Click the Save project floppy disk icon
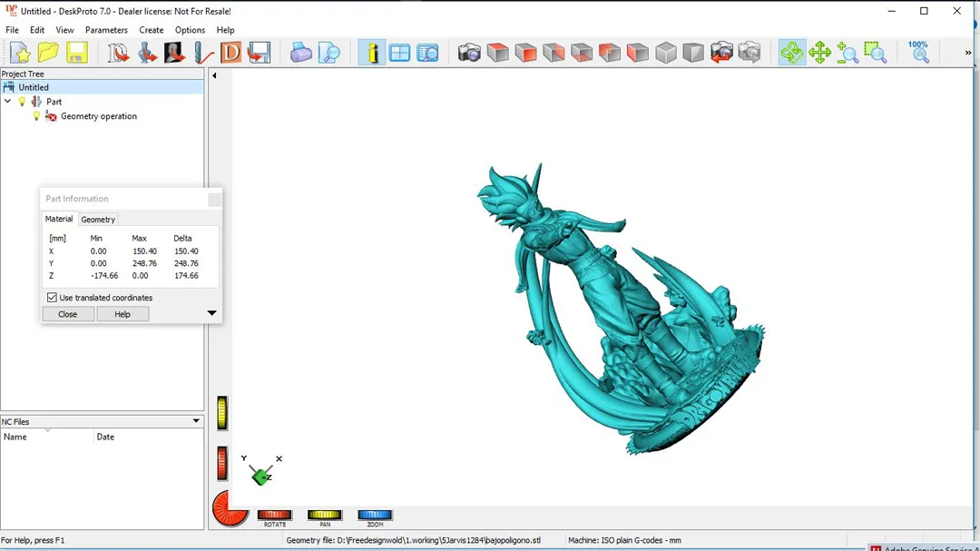This screenshot has width=980, height=551. click(76, 53)
